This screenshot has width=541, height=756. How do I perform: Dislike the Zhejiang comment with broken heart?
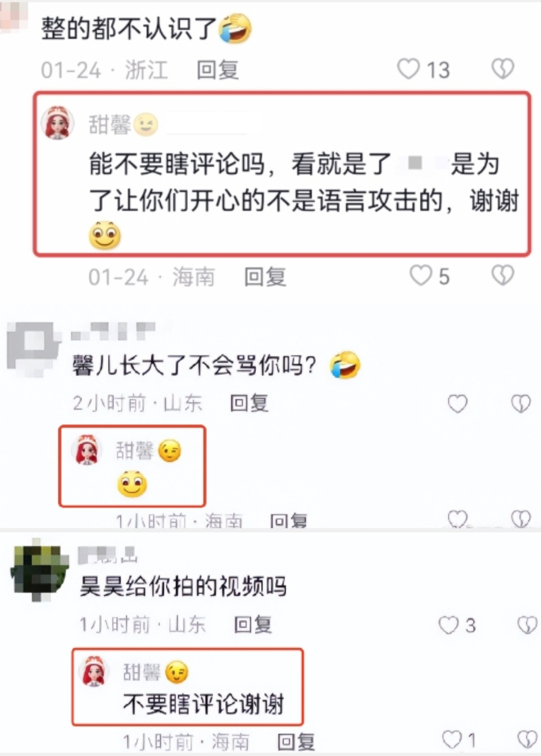[503, 69]
